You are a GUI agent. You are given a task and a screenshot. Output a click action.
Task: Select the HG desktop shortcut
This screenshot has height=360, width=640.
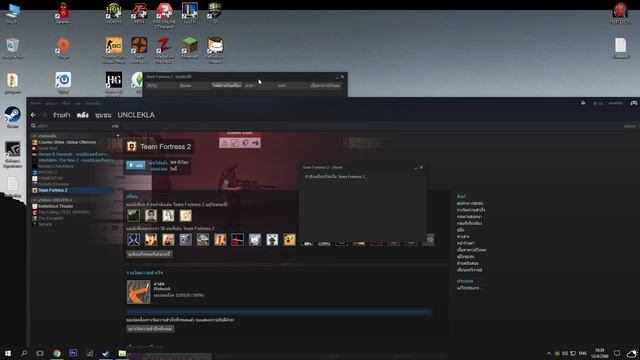[114, 83]
